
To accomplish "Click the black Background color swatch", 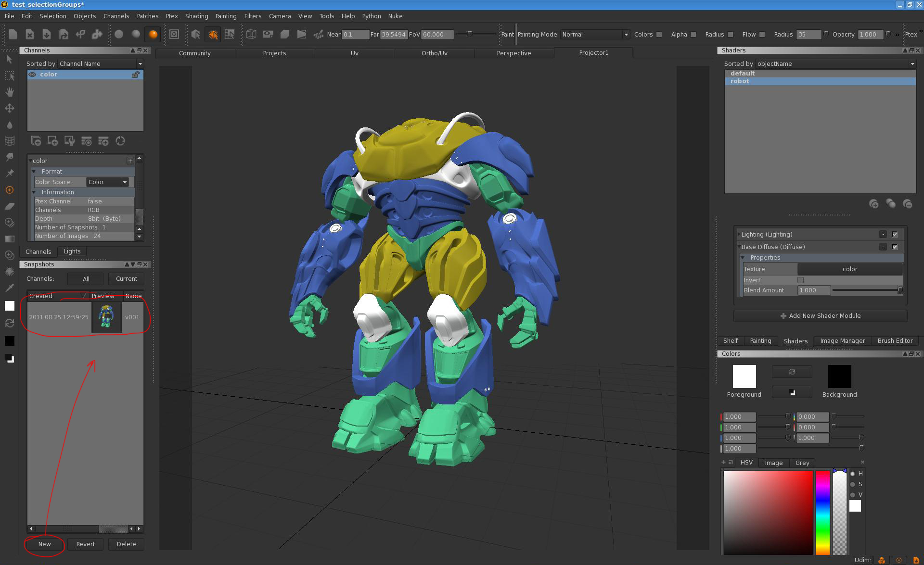I will point(839,376).
